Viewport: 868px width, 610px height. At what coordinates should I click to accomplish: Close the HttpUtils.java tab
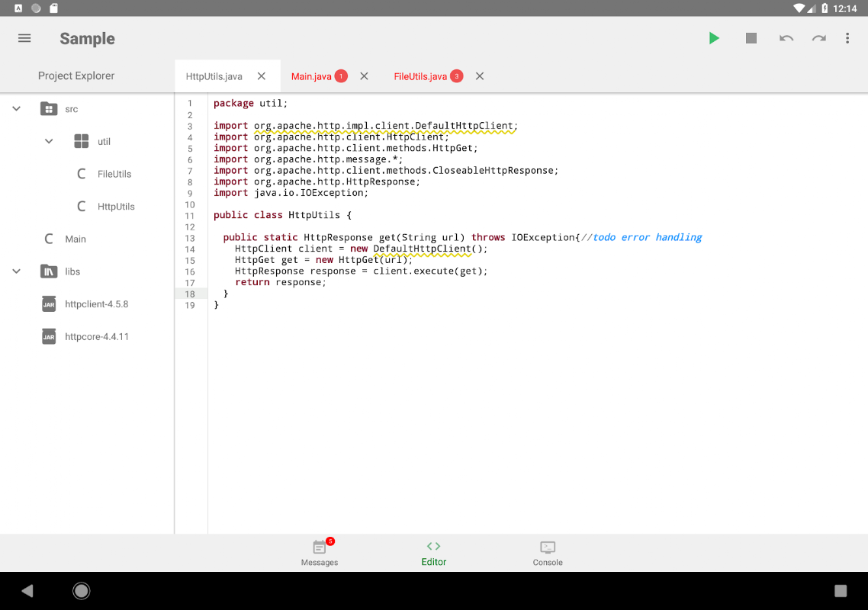(x=262, y=76)
